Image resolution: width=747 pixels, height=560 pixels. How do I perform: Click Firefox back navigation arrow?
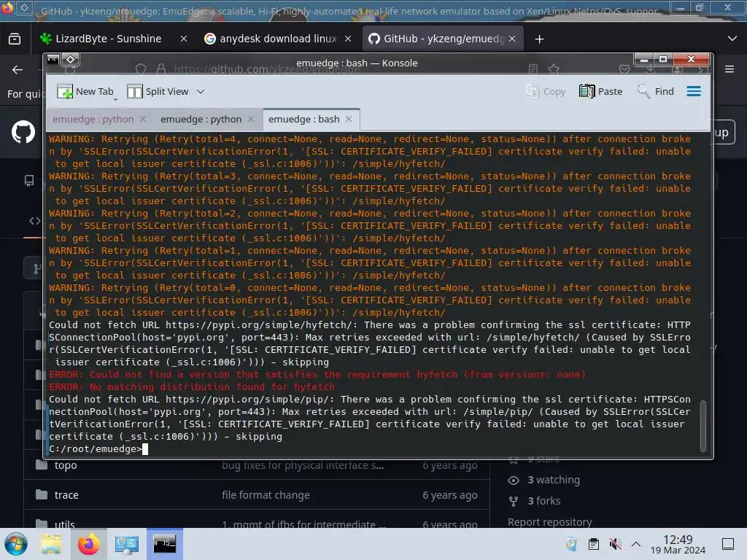click(18, 69)
